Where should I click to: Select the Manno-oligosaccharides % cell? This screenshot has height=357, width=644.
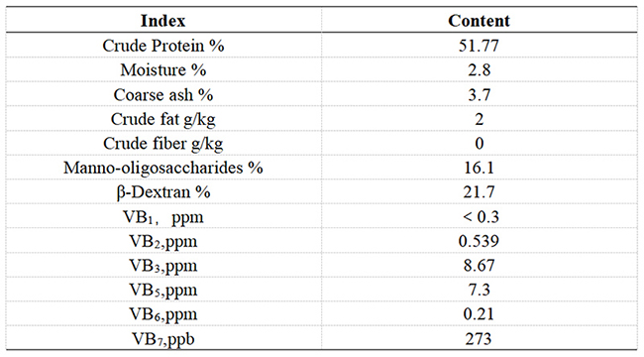[163, 168]
